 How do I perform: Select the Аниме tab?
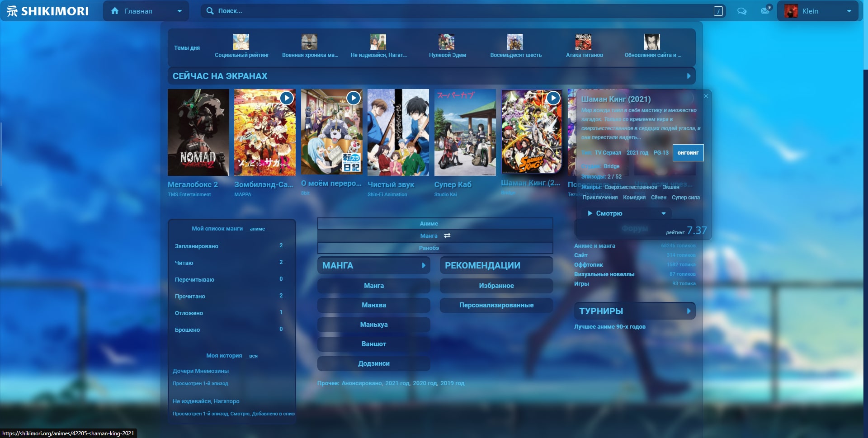pyautogui.click(x=435, y=223)
